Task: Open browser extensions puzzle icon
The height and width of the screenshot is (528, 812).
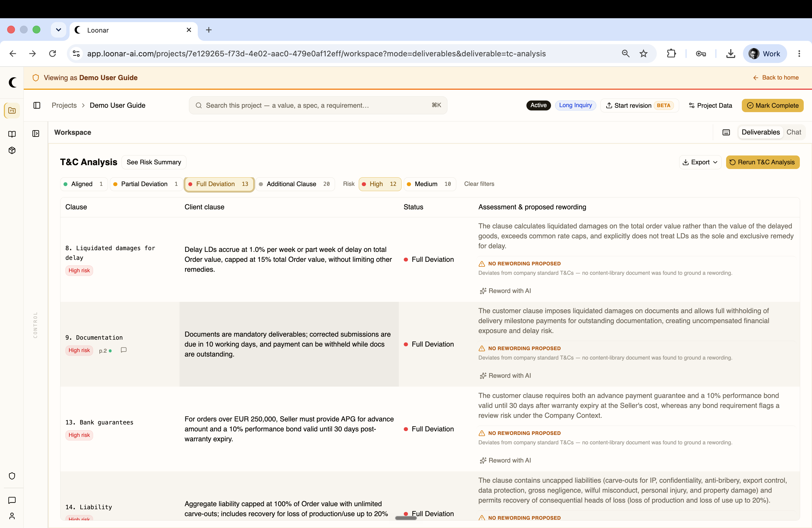Action: click(x=671, y=54)
